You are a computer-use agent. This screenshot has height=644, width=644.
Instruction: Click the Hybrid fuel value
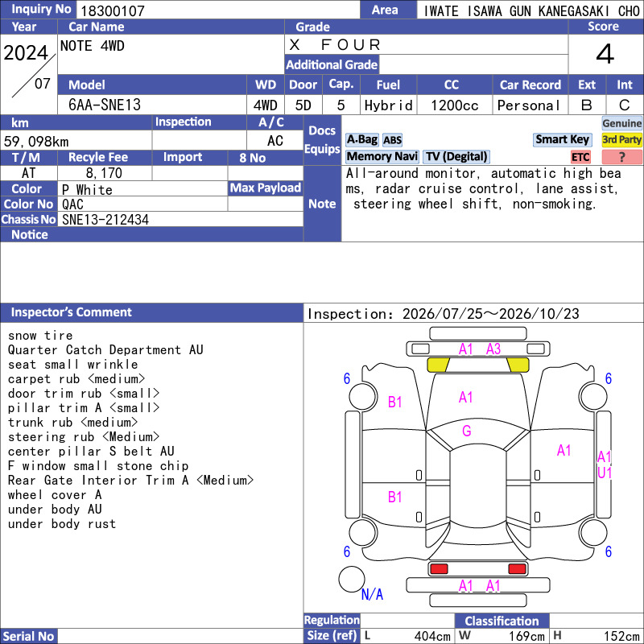pos(389,105)
